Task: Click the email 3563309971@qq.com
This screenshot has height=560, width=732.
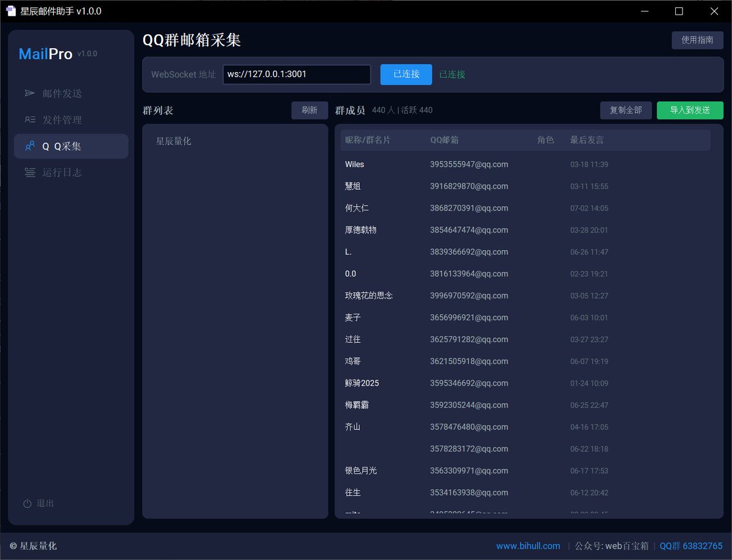Action: (x=469, y=471)
